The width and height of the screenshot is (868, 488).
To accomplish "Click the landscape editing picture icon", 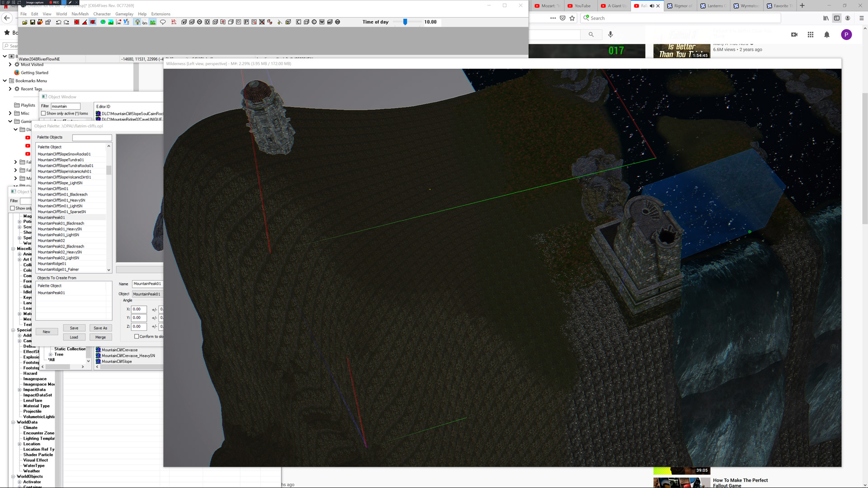I will [111, 22].
